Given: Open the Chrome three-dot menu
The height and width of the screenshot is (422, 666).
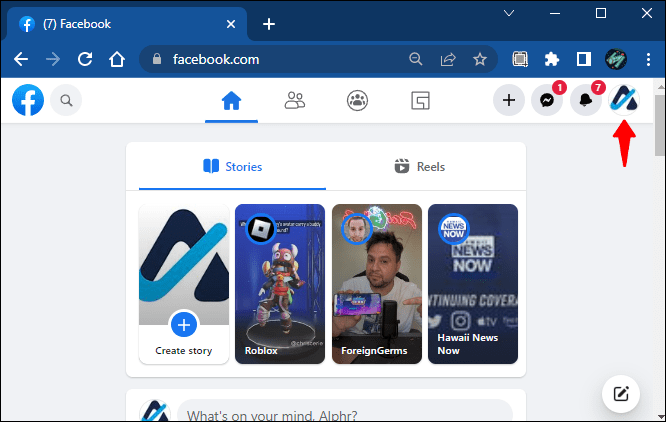Looking at the screenshot, I should click(648, 59).
